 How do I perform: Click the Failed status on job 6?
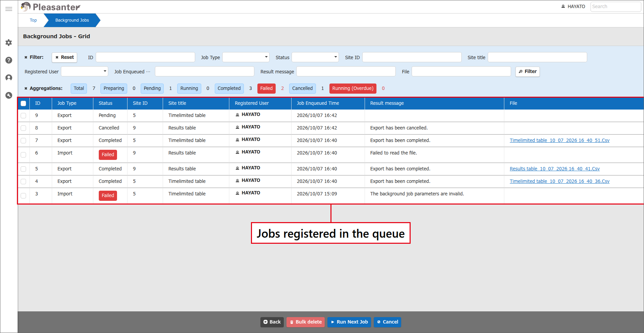108,154
